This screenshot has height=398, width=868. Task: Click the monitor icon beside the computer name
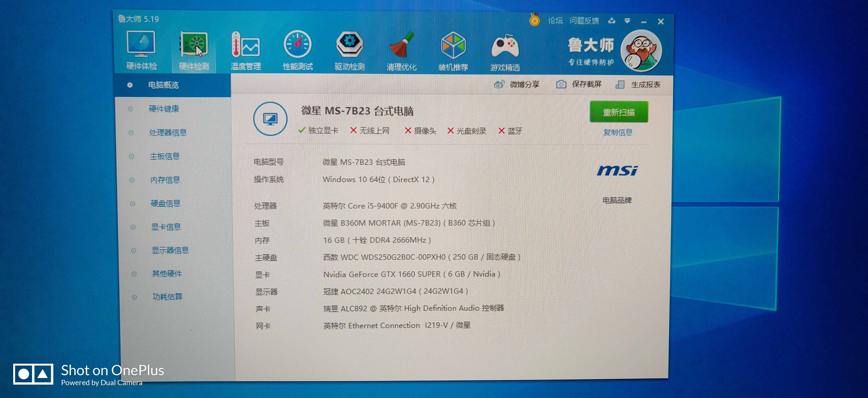click(x=270, y=119)
